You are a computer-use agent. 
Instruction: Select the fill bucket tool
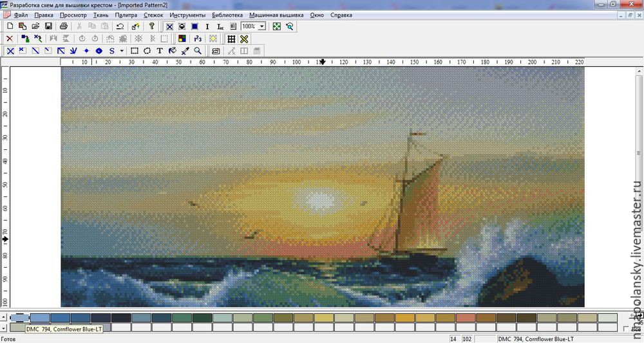click(173, 51)
